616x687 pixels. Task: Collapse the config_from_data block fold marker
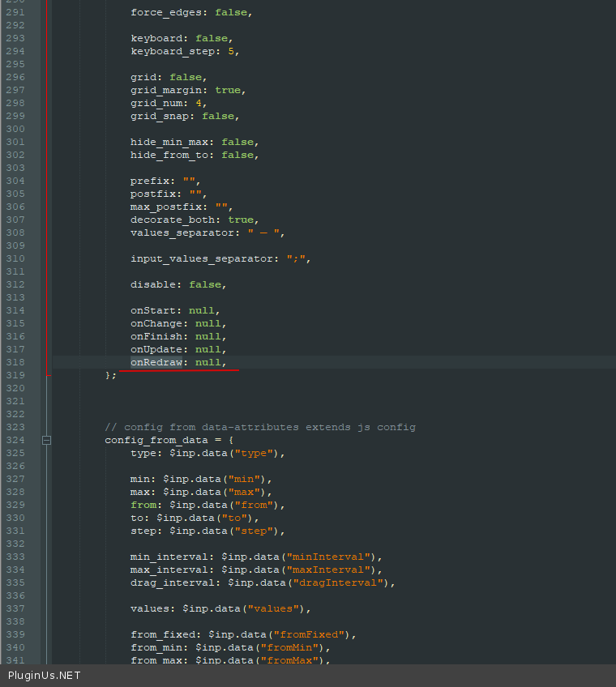tap(46, 440)
